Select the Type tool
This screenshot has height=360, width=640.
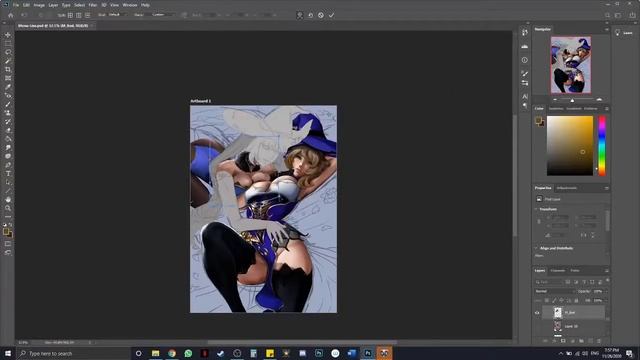8,174
